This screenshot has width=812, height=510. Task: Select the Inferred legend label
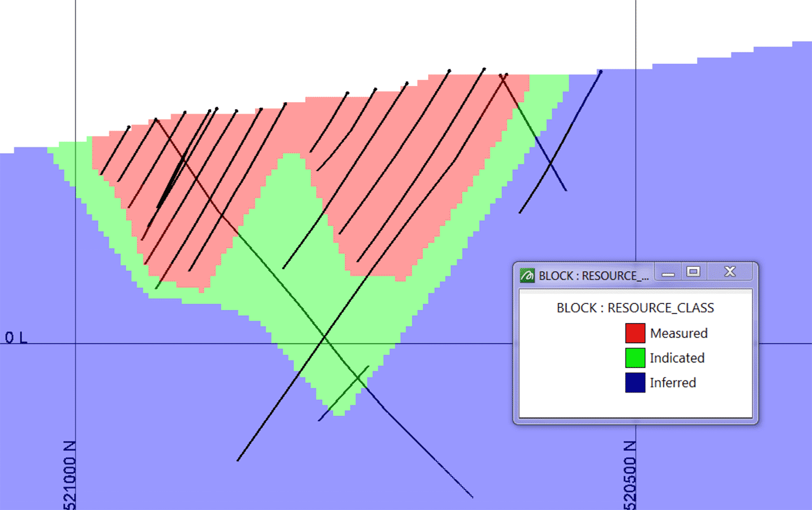[x=673, y=382]
